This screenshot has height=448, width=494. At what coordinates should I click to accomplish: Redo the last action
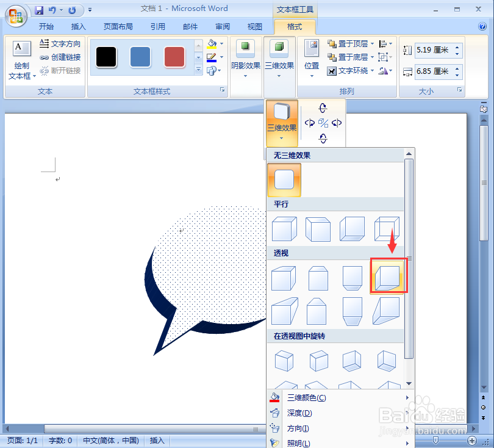72,10
